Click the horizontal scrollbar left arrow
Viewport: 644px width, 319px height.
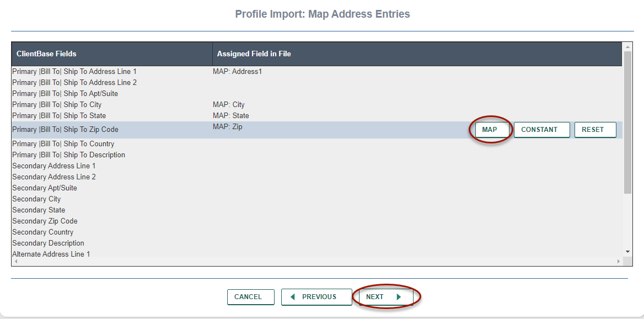15,261
